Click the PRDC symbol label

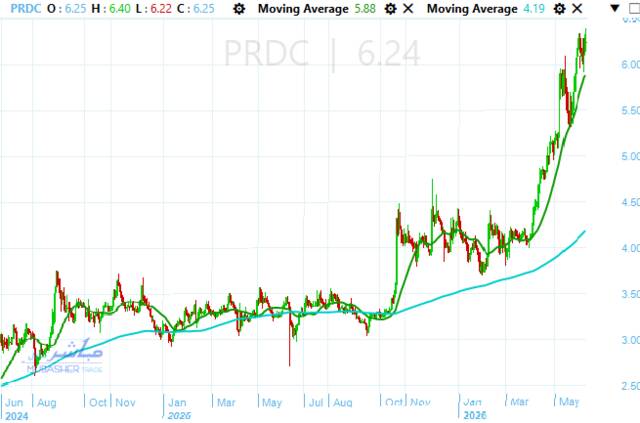tap(26, 9)
